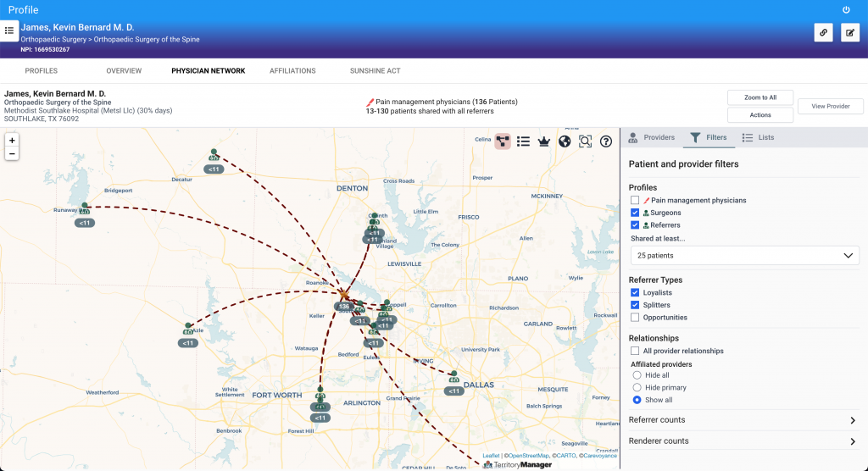Expand the Renderer counts section

pos(743,441)
